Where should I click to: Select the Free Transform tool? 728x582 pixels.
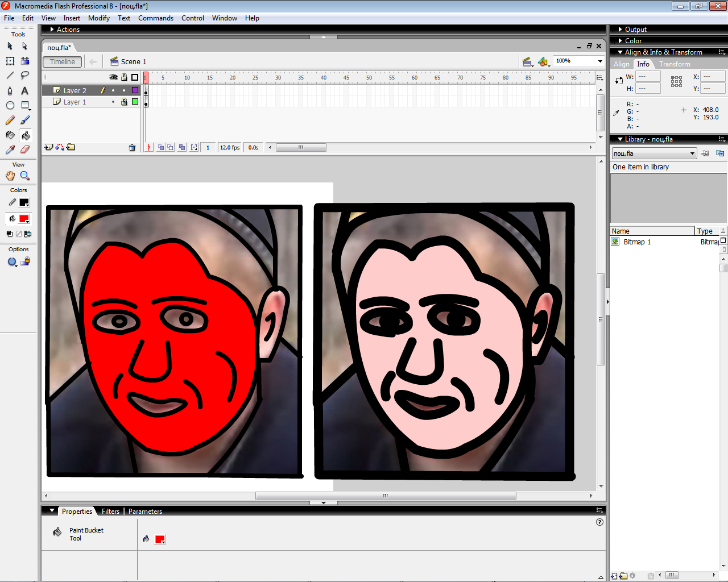point(10,61)
